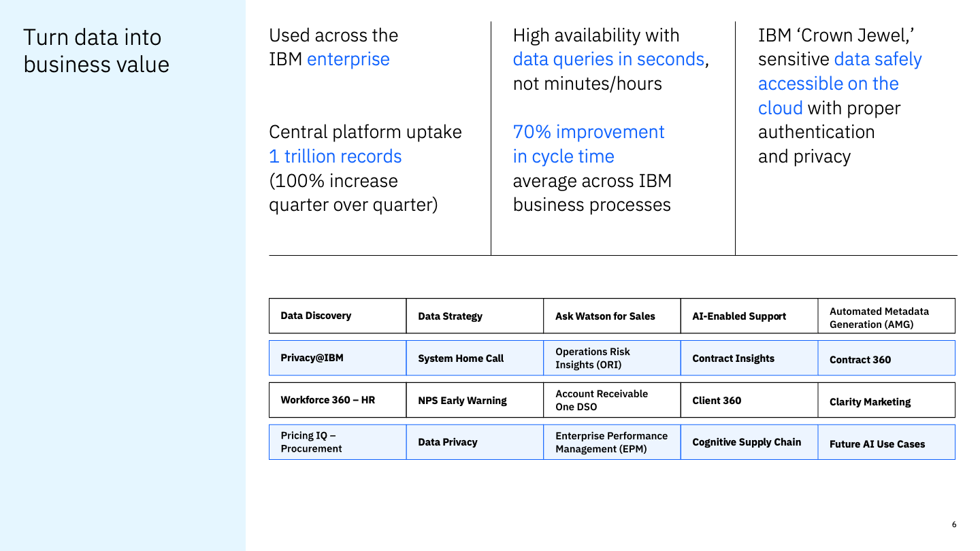The height and width of the screenshot is (551, 980).
Task: Select the 'Cognitive Supply Chain' cell
Action: point(749,442)
